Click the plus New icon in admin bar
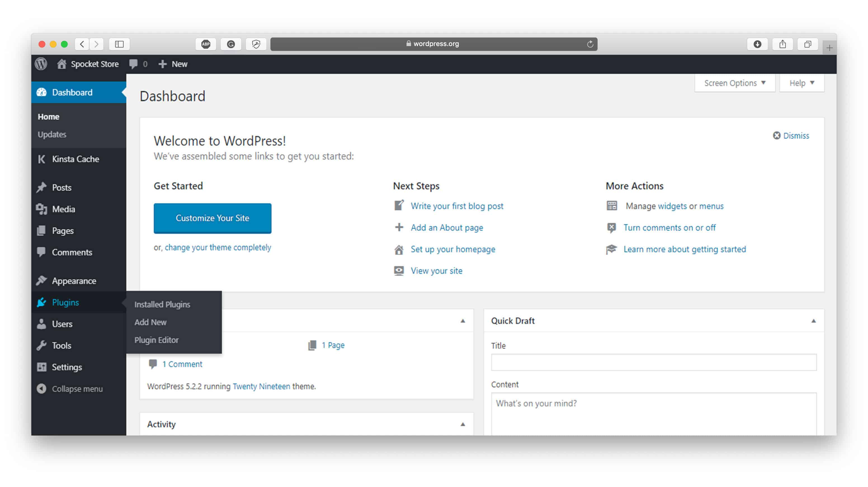The height and width of the screenshot is (487, 868). tap(162, 64)
